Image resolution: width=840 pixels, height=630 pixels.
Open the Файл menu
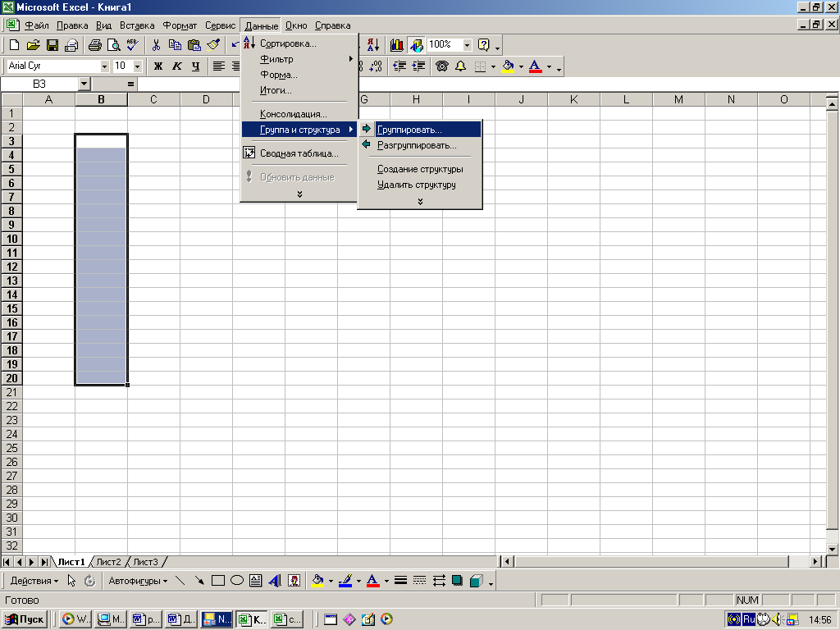[x=36, y=25]
